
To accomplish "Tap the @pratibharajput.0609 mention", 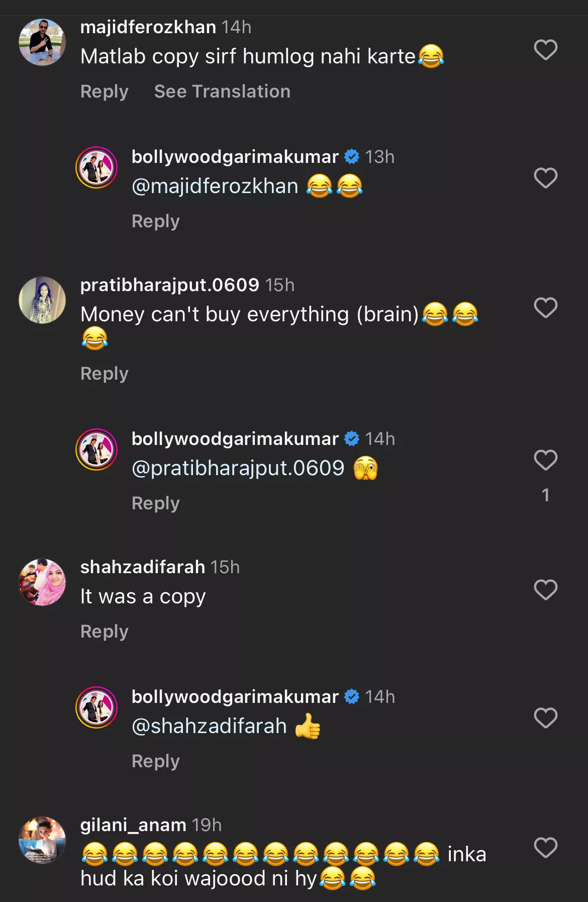I will tap(238, 469).
